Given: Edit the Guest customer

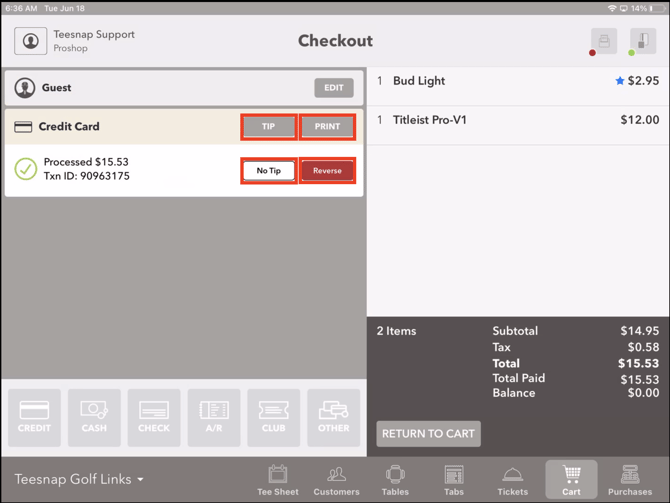Looking at the screenshot, I should click(x=334, y=88).
